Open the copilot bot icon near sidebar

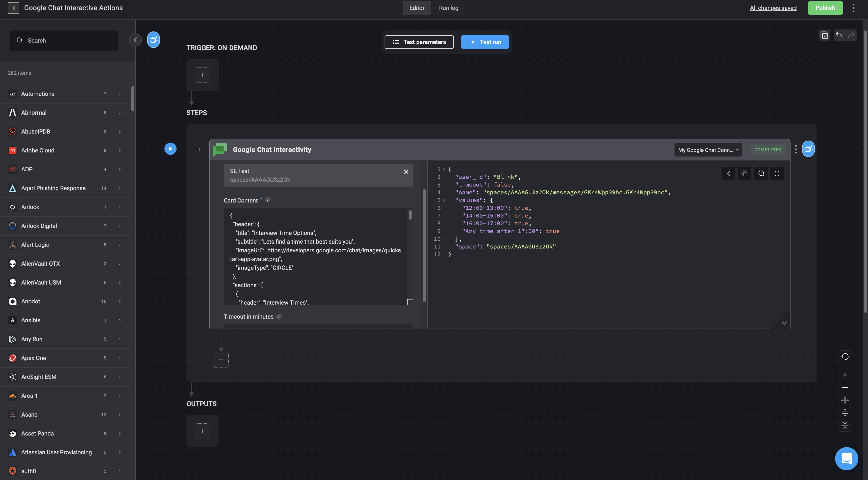[153, 40]
